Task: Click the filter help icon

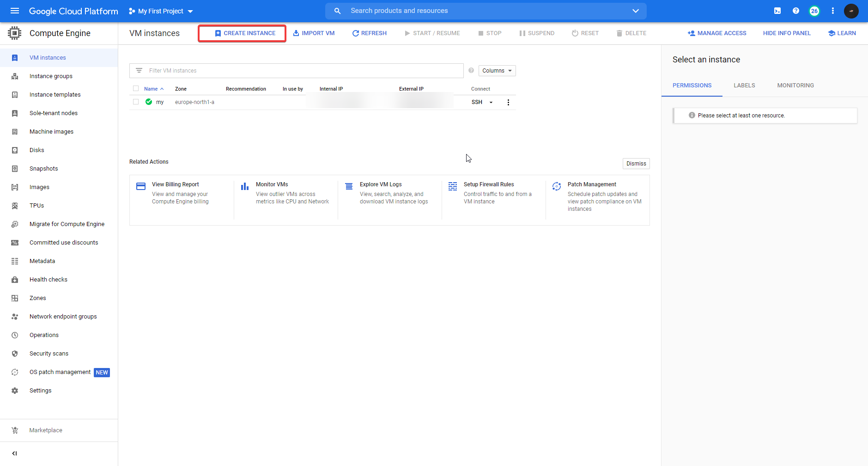Action: tap(471, 70)
